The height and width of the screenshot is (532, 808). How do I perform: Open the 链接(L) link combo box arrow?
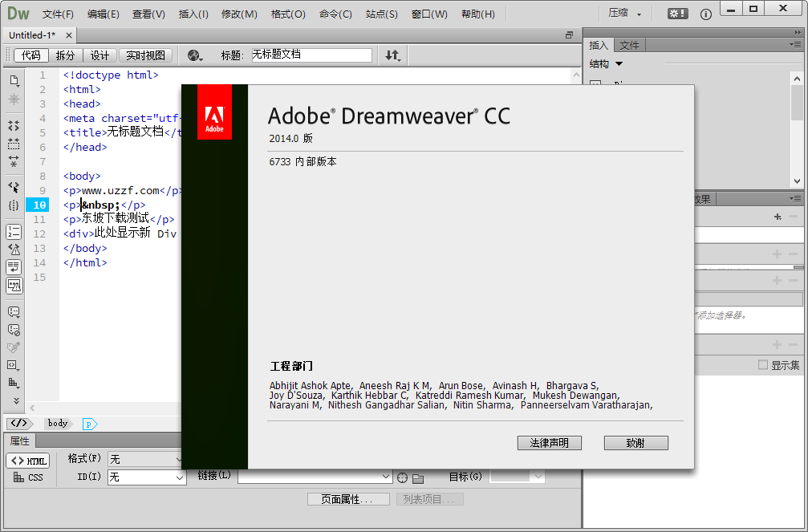386,477
